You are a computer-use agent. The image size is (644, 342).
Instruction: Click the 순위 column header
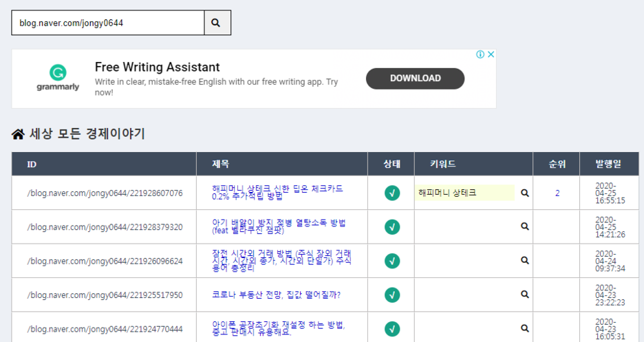[x=557, y=164]
